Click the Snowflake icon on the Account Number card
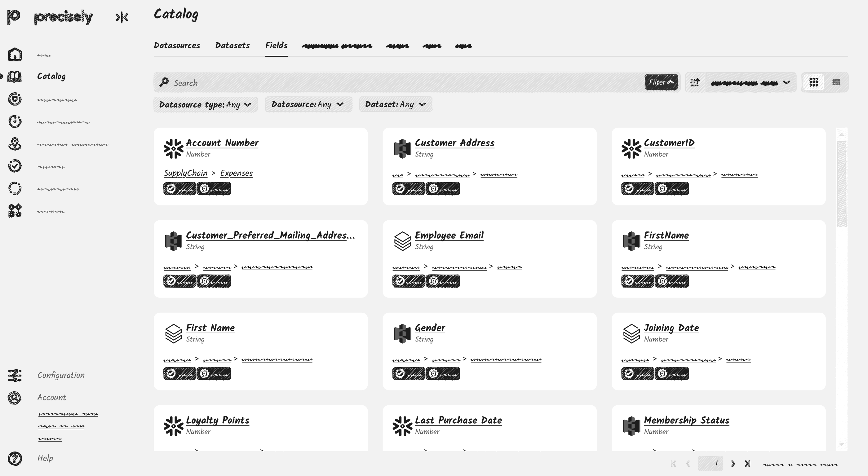 pyautogui.click(x=173, y=148)
